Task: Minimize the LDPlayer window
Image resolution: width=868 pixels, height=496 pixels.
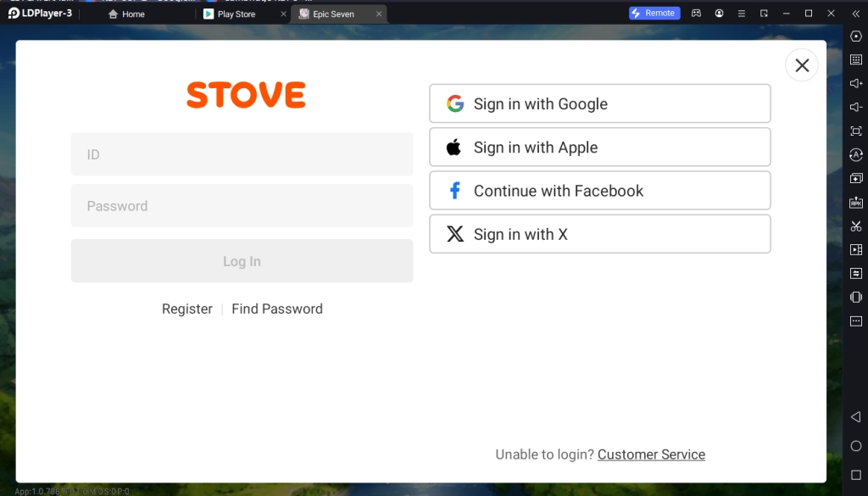Action: coord(786,14)
